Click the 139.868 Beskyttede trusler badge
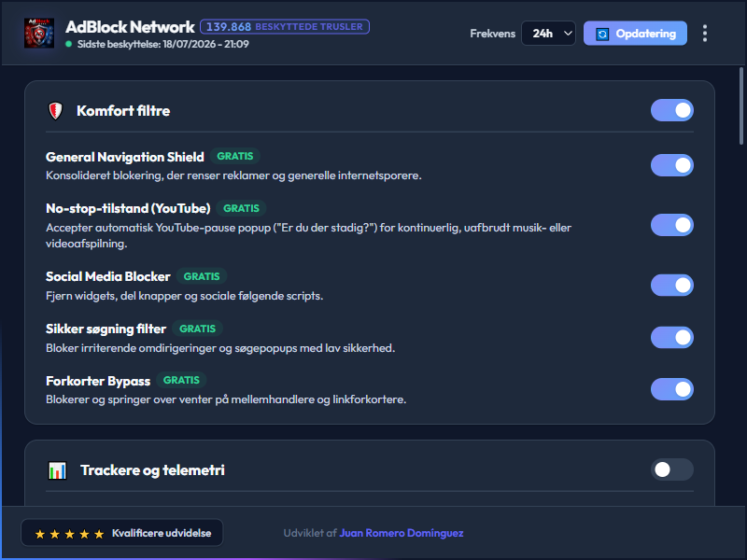Screen dimensions: 747x560 tap(285, 27)
